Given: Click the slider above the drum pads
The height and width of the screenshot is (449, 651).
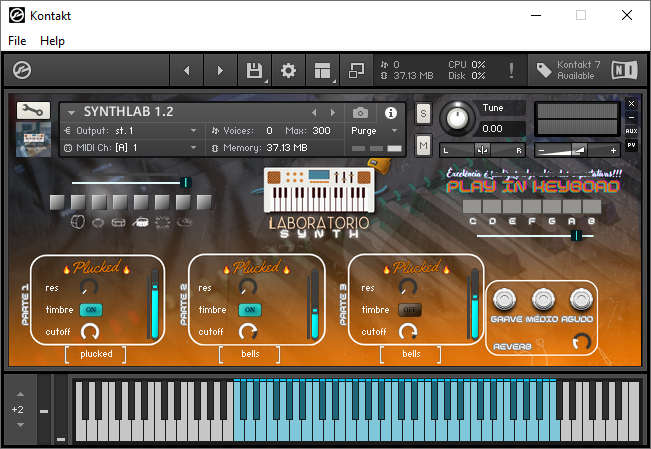Looking at the screenshot, I should click(131, 182).
